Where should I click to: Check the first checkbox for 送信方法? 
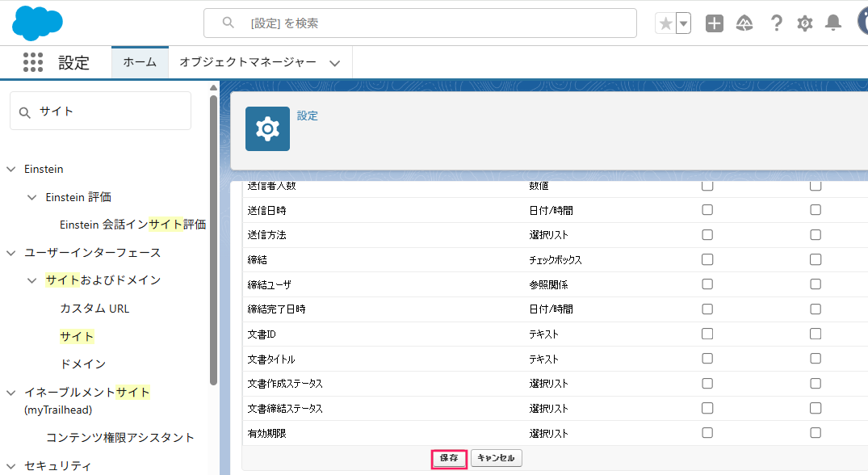(x=707, y=235)
